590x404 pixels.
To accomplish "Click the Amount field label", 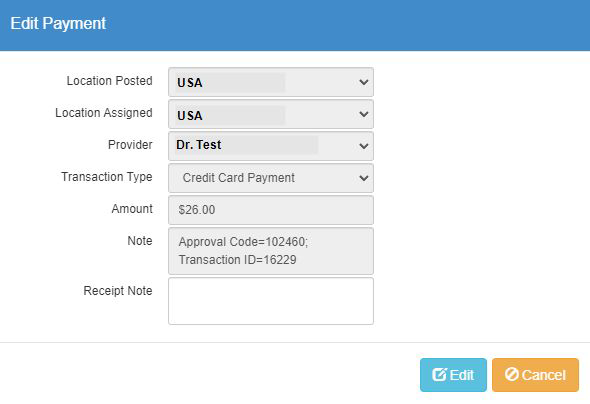I will 132,209.
